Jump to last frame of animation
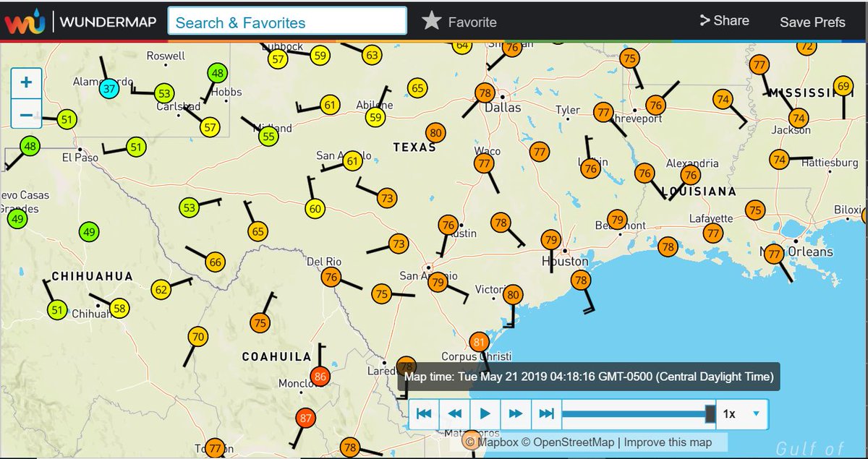Image resolution: width=868 pixels, height=459 pixels. coord(546,413)
